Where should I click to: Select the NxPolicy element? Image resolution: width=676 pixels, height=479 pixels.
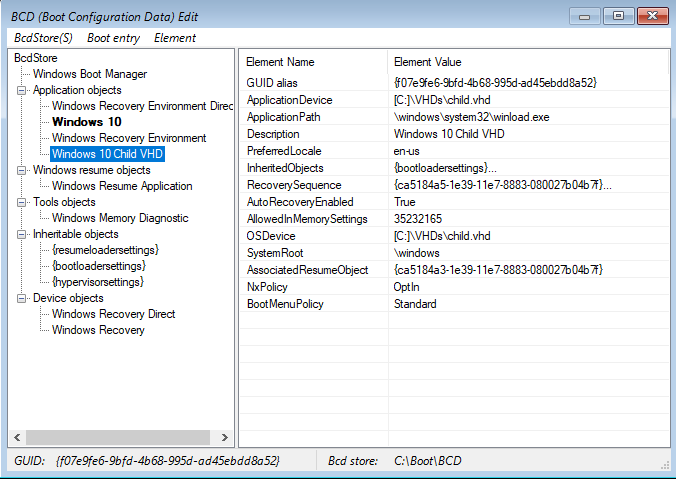pyautogui.click(x=454, y=287)
